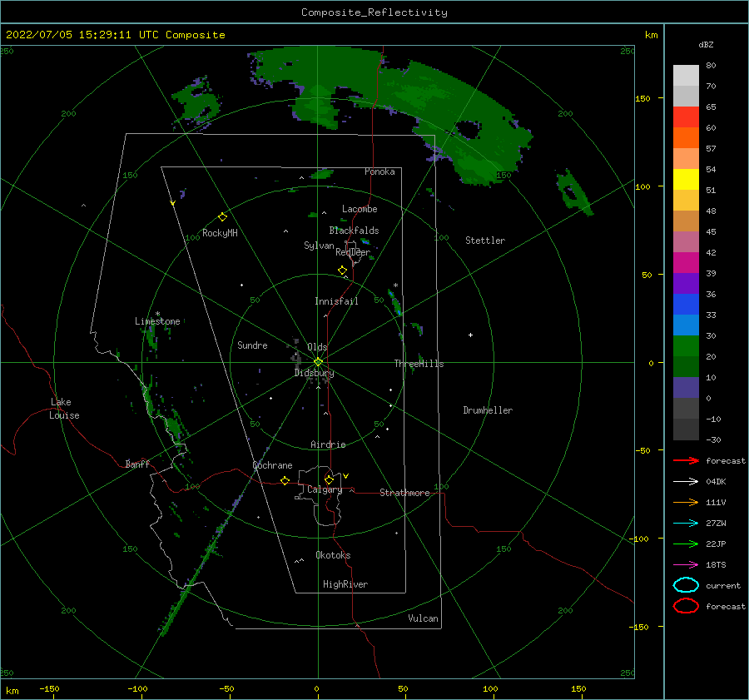
Task: Click the Didsbury city label
Action: click(x=314, y=373)
